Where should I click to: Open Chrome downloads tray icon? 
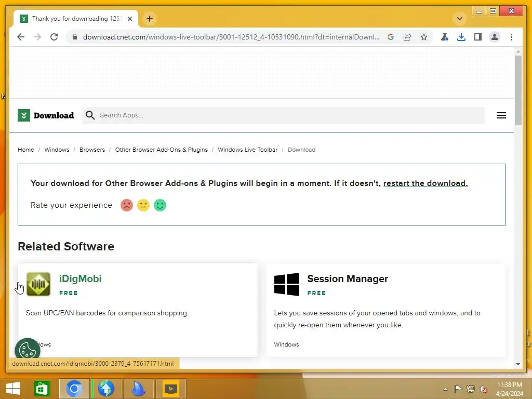click(461, 37)
